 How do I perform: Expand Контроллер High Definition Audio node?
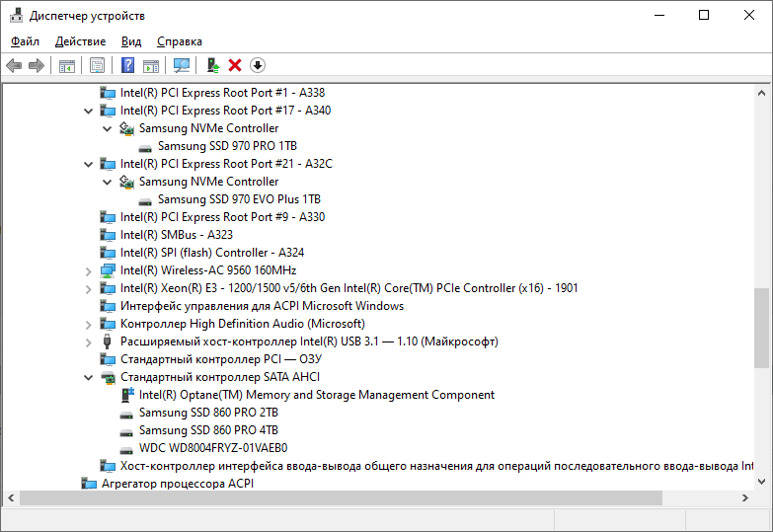pos(88,324)
